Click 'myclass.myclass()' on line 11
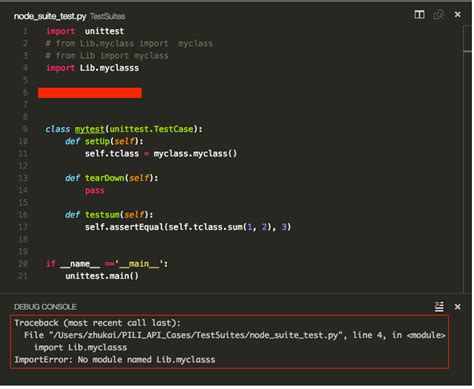474x389 pixels. coord(195,154)
